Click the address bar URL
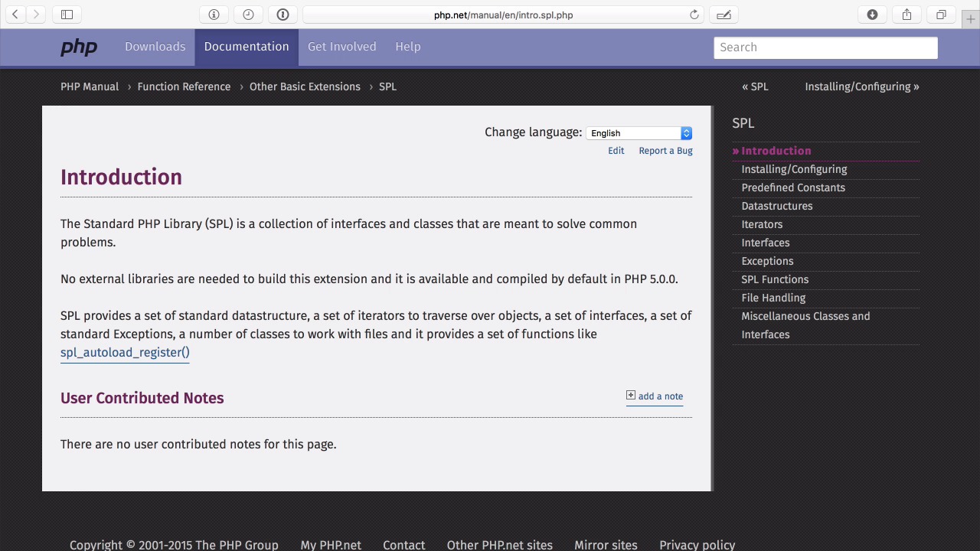Image resolution: width=980 pixels, height=551 pixels. tap(503, 15)
